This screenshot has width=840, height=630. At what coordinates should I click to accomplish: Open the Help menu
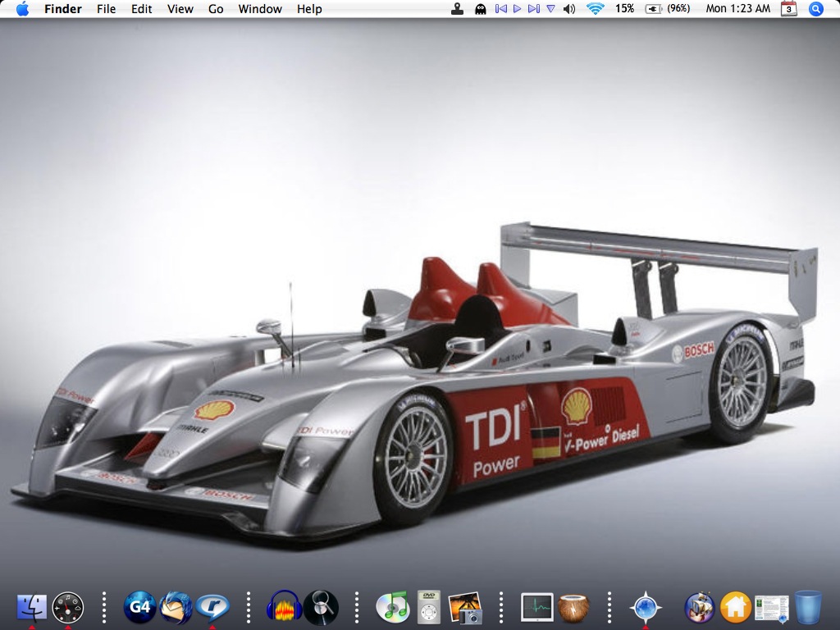click(309, 9)
